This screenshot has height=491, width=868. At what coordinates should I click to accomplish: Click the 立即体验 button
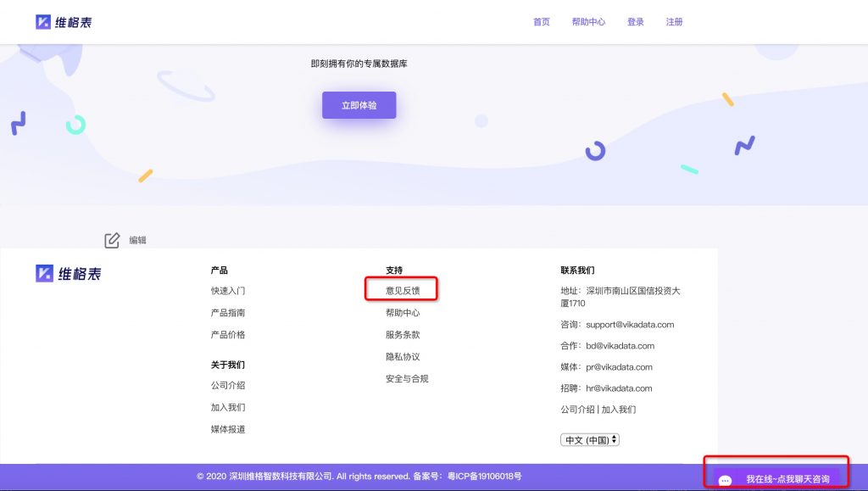[x=359, y=105]
